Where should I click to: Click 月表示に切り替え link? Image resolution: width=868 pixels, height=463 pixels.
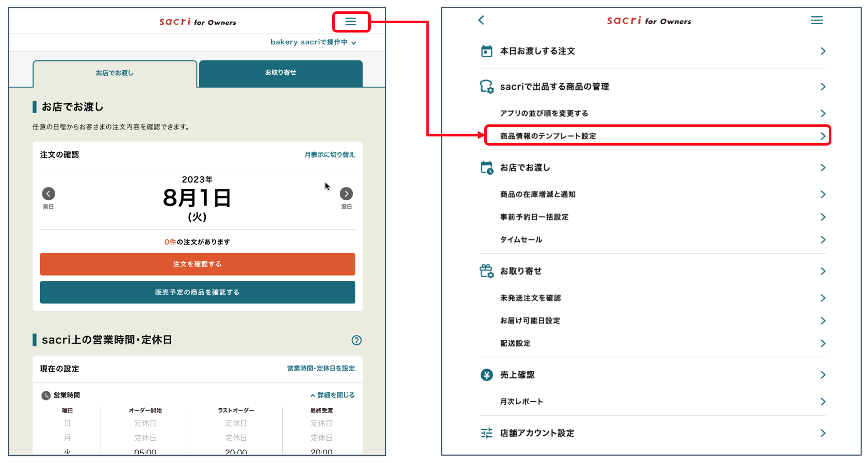click(x=330, y=155)
